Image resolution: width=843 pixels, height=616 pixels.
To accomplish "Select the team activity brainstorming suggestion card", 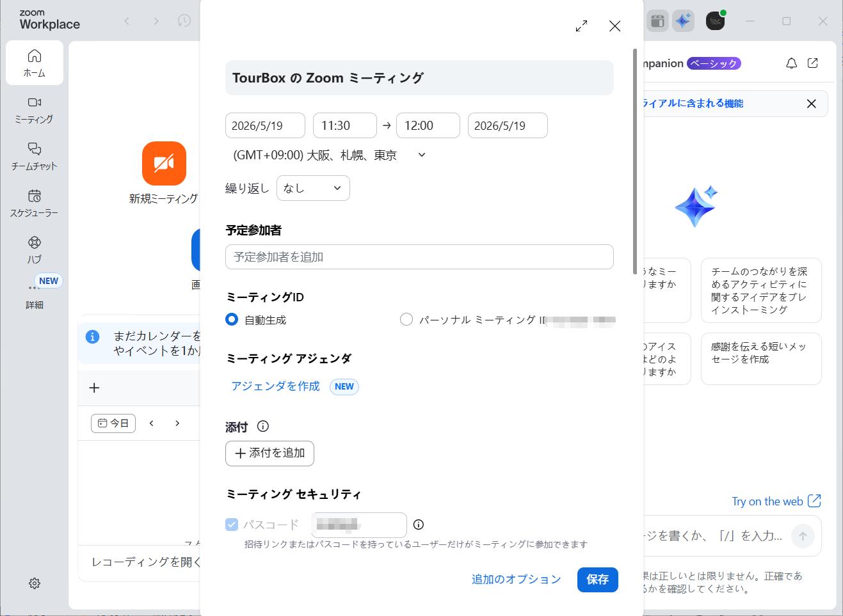I will pyautogui.click(x=761, y=290).
